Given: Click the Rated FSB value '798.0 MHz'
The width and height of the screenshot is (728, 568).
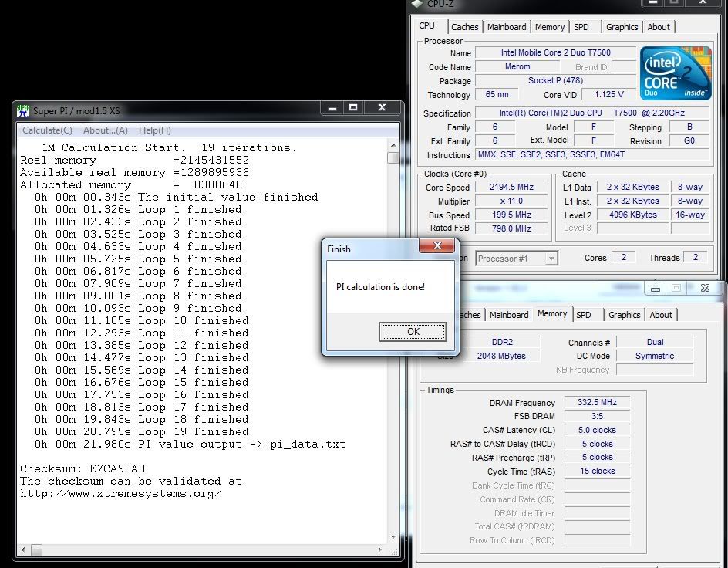Looking at the screenshot, I should 511,228.
